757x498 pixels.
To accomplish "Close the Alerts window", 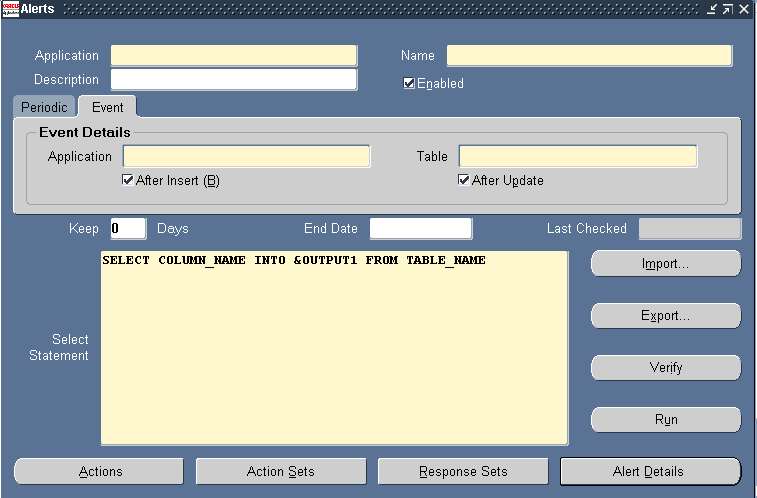I will click(744, 9).
